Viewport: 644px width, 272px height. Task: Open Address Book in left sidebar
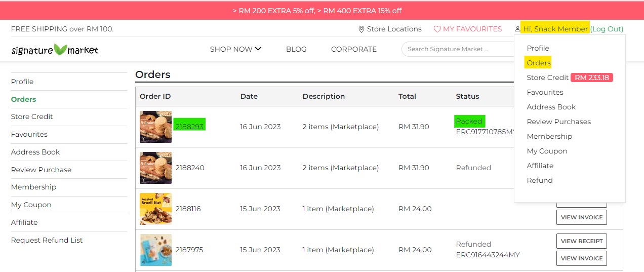pos(35,152)
